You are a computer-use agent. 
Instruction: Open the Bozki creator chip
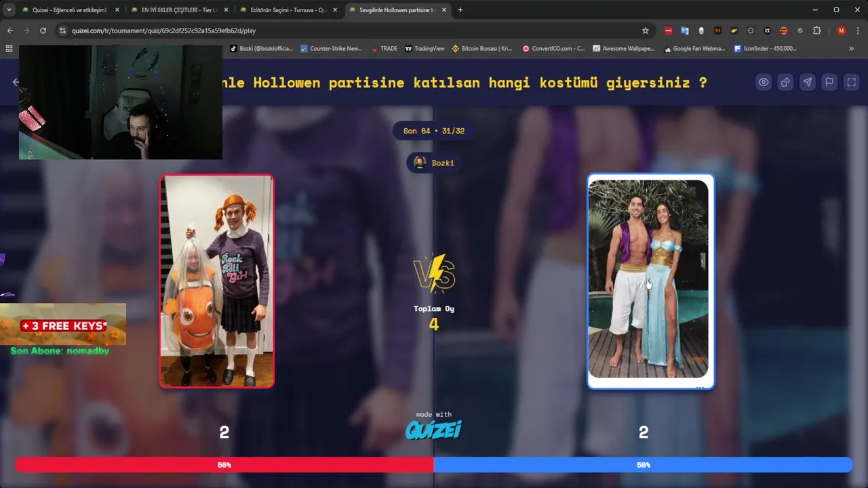(434, 163)
